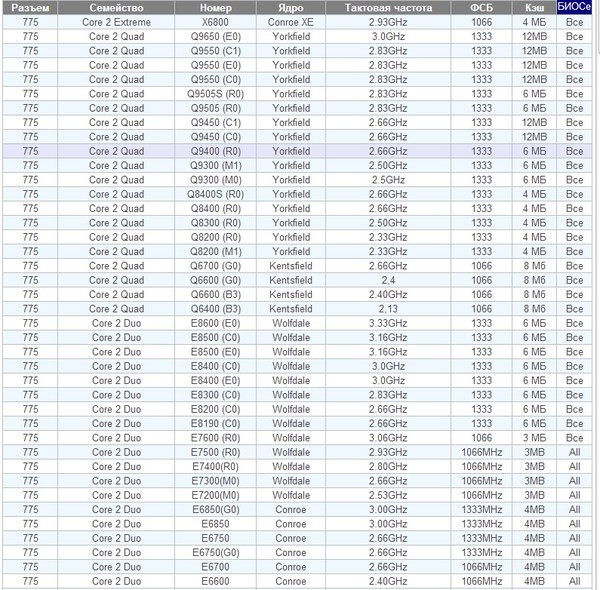Select the Q6600 (G0) cell
Image resolution: width=600 pixels, height=590 pixels.
pyautogui.click(x=215, y=280)
